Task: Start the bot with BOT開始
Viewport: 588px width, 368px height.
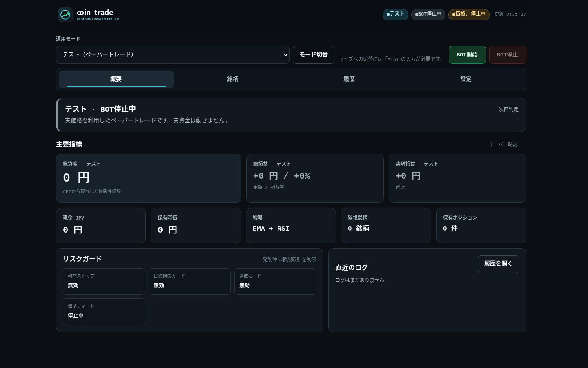Action: pyautogui.click(x=467, y=55)
